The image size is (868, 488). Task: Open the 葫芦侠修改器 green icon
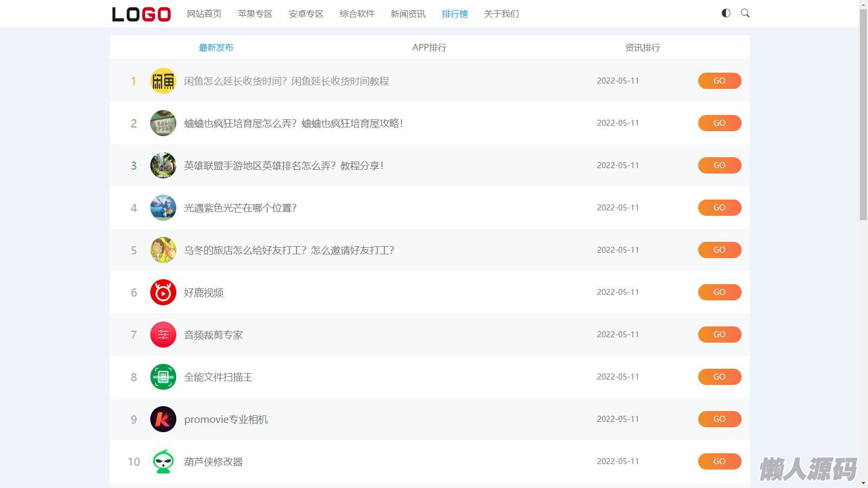(163, 461)
